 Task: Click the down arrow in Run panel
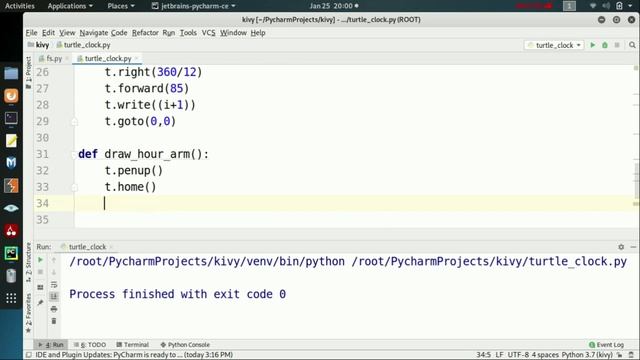click(53, 272)
